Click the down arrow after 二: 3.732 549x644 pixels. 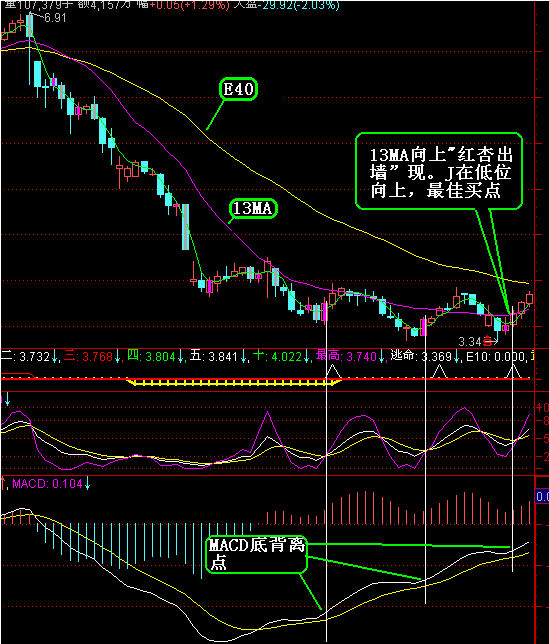[55, 356]
